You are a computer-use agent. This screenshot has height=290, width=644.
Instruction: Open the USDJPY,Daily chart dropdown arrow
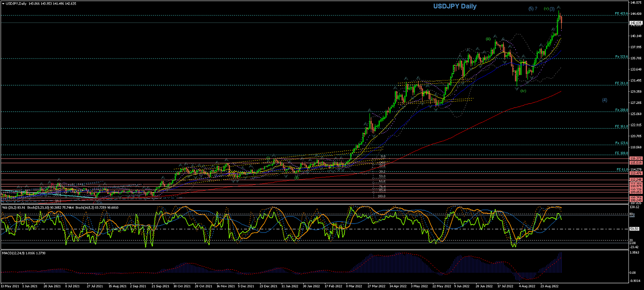[3, 3]
